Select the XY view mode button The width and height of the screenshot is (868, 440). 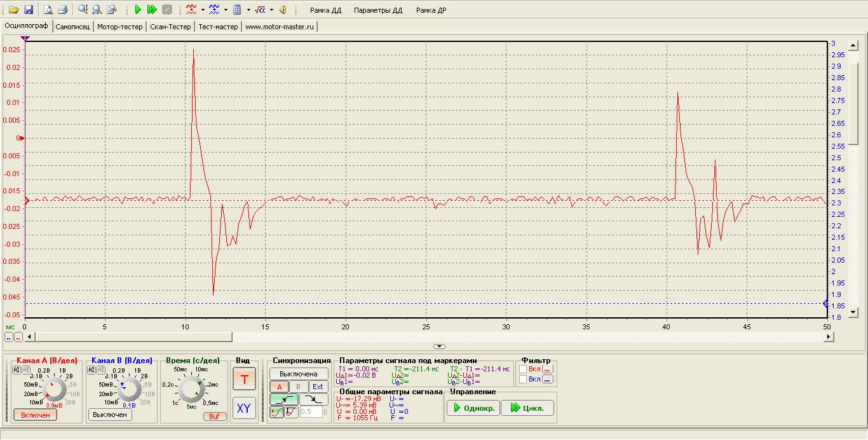tap(244, 409)
